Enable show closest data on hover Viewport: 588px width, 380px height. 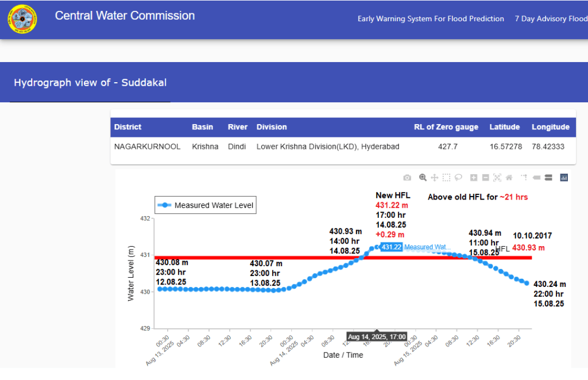point(536,178)
